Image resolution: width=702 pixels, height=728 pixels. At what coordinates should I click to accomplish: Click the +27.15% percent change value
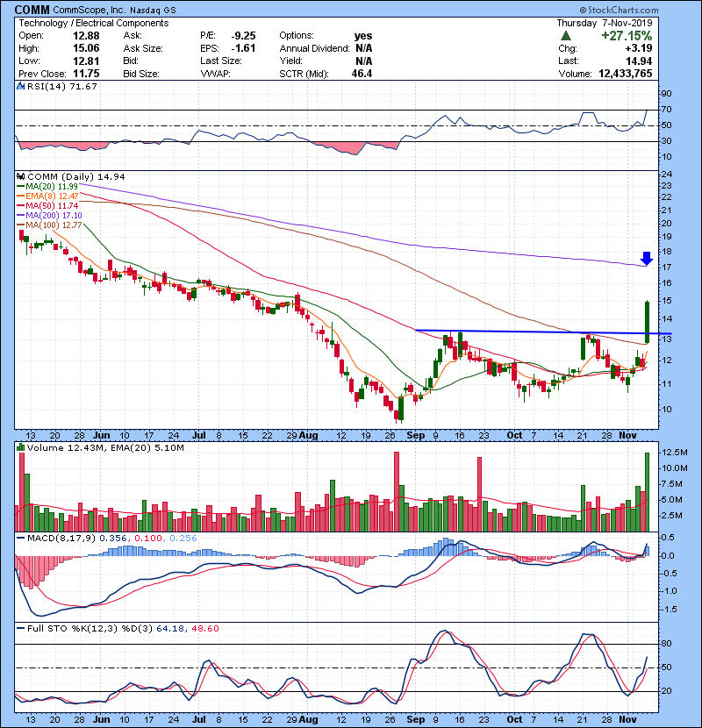(627, 36)
